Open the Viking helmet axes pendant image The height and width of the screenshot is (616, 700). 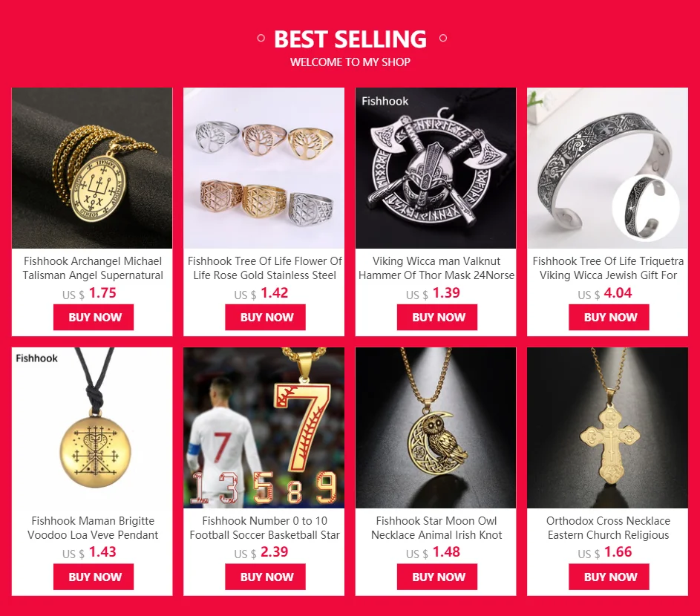436,168
